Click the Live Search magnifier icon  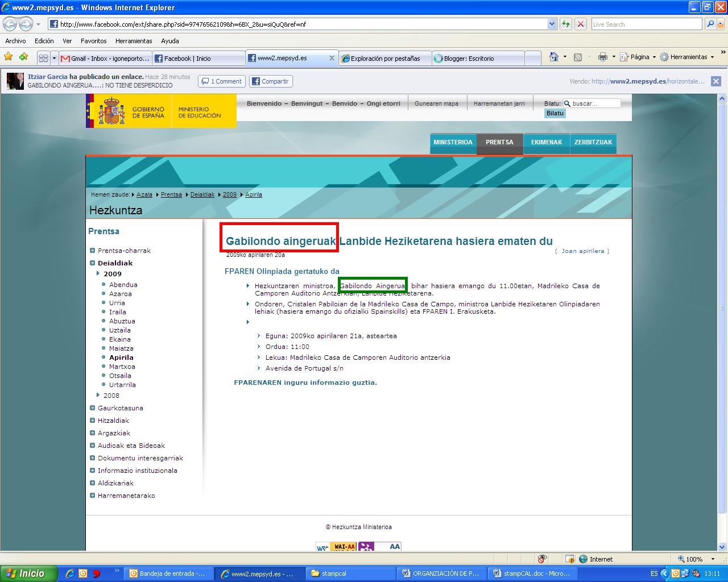pyautogui.click(x=710, y=24)
